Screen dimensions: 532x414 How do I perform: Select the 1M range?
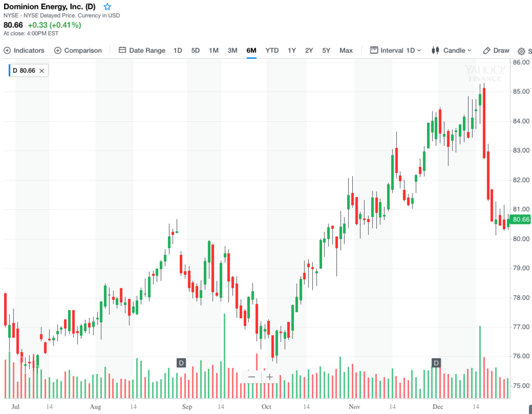coord(214,50)
